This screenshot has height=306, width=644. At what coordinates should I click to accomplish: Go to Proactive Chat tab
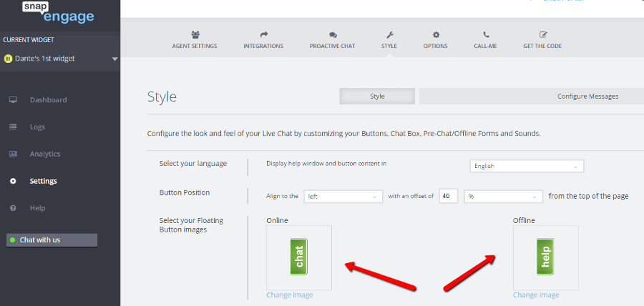click(332, 40)
